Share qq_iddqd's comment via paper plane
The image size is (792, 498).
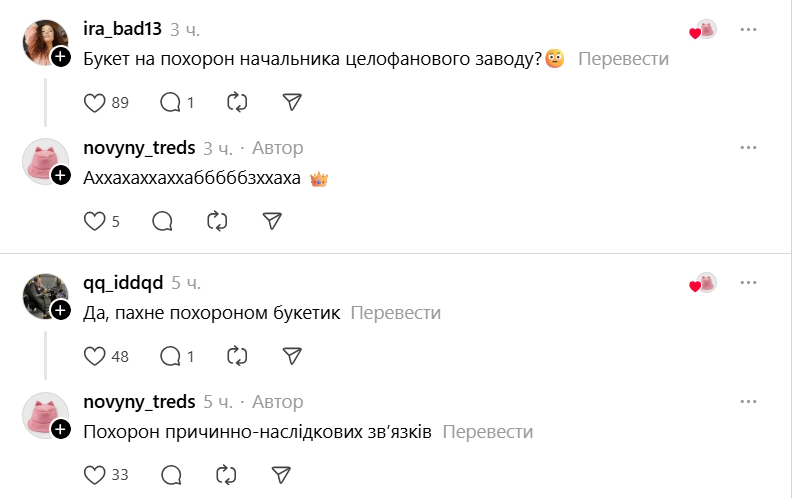click(291, 356)
